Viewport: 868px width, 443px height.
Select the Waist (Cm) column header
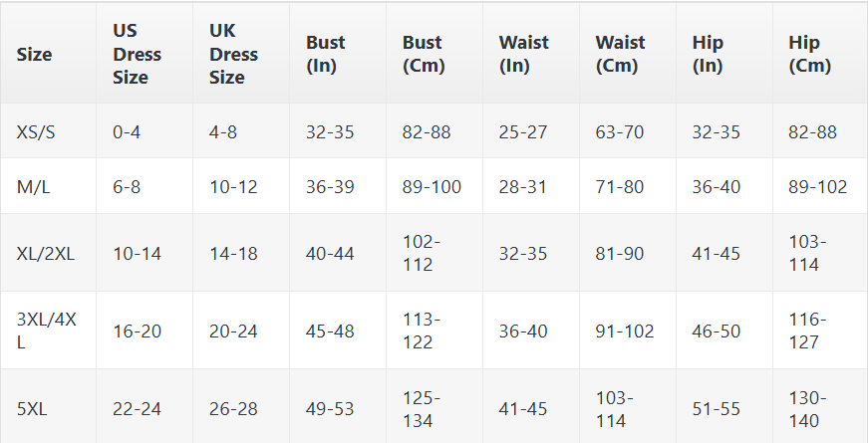coord(620,55)
